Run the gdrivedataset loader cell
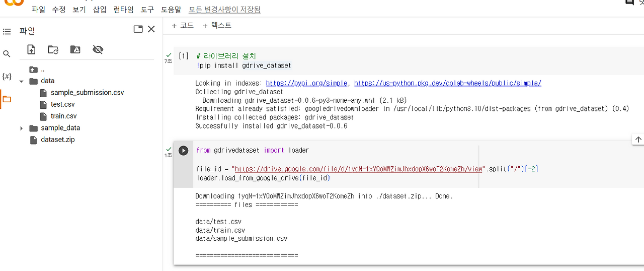 coord(184,150)
